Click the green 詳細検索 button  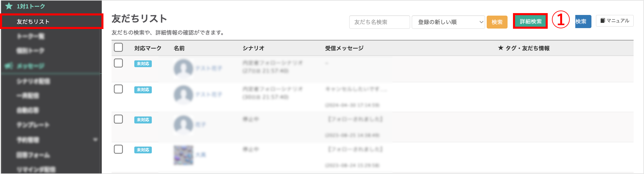[530, 21]
